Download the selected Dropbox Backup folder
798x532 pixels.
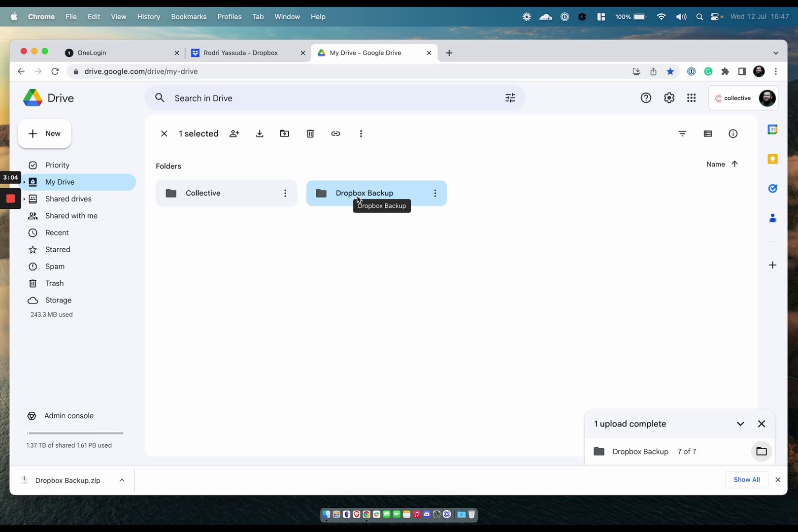point(260,133)
